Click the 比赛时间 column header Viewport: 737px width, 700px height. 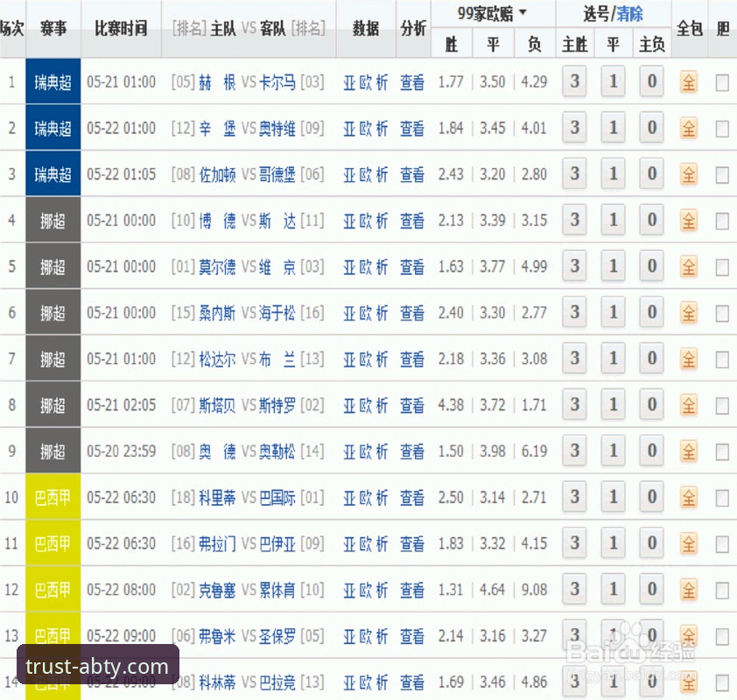coord(121,29)
